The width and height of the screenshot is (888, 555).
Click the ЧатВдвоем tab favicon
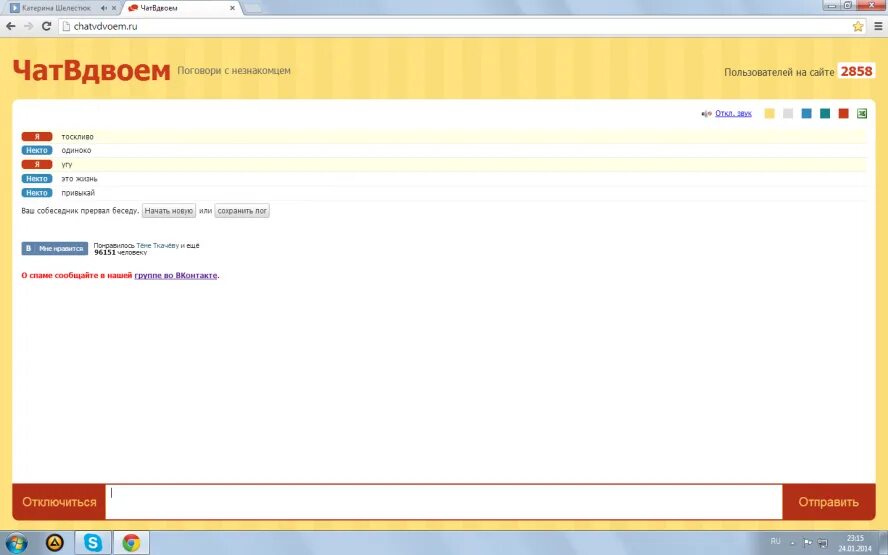point(133,8)
